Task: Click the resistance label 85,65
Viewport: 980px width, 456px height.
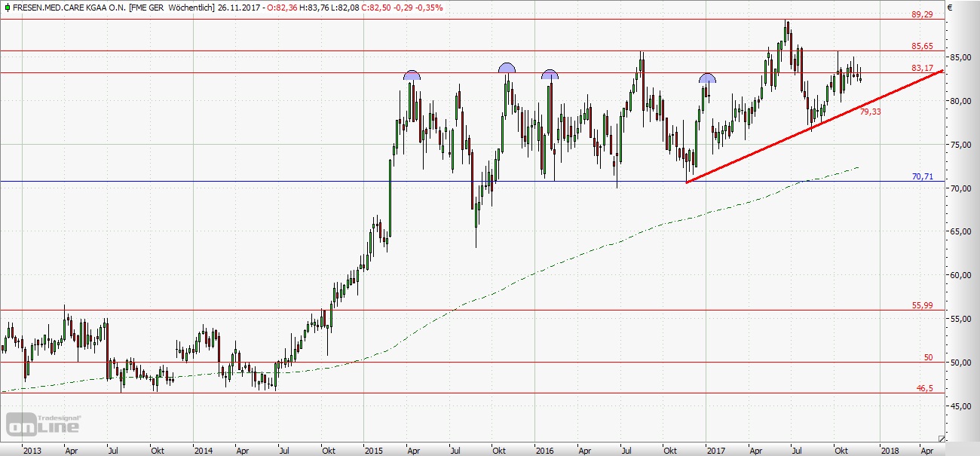Action: pyautogui.click(x=923, y=46)
